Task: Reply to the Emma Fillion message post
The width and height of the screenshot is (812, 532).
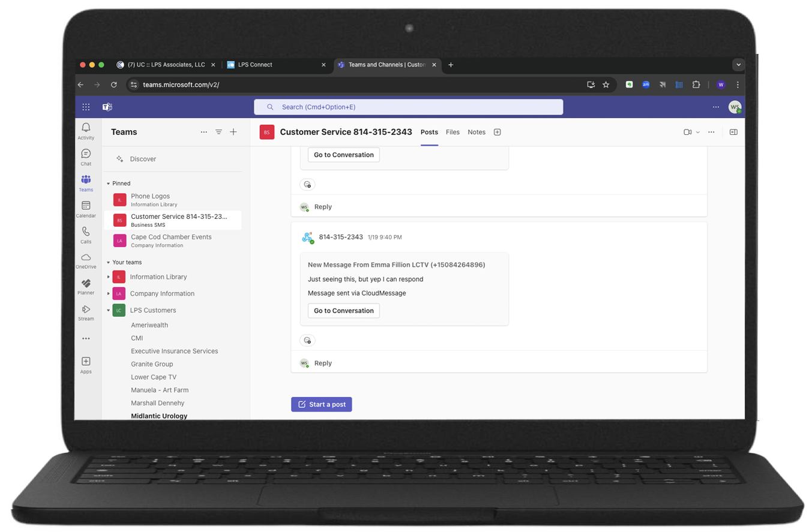Action: (323, 363)
